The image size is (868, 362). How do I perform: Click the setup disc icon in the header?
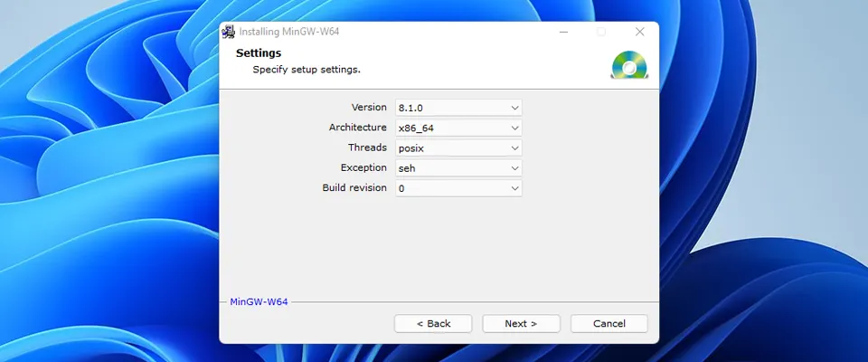(x=629, y=65)
